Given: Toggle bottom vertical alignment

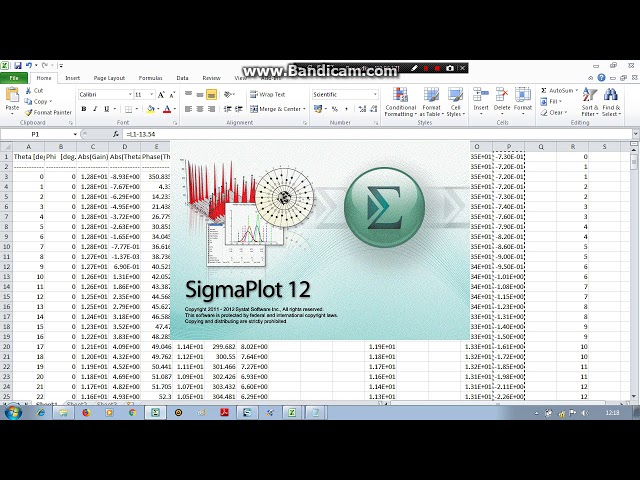Looking at the screenshot, I should point(211,95).
